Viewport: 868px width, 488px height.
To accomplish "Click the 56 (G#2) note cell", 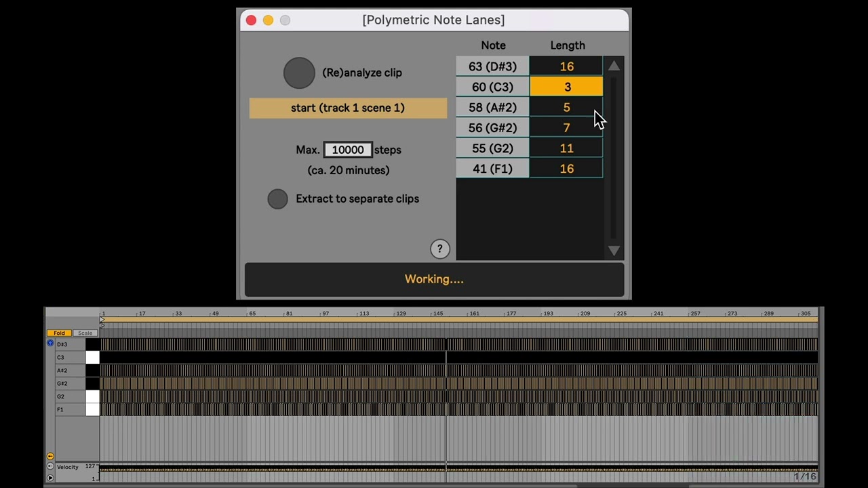I will tap(492, 127).
